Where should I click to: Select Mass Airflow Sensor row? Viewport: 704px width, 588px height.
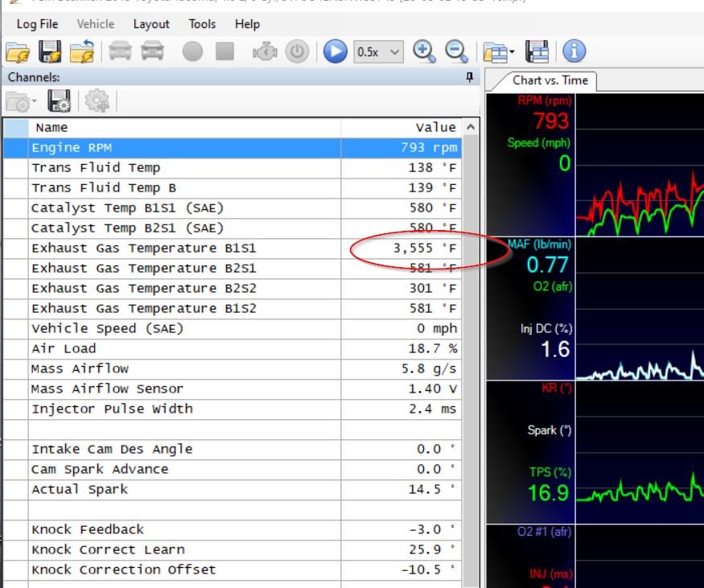pos(233,389)
